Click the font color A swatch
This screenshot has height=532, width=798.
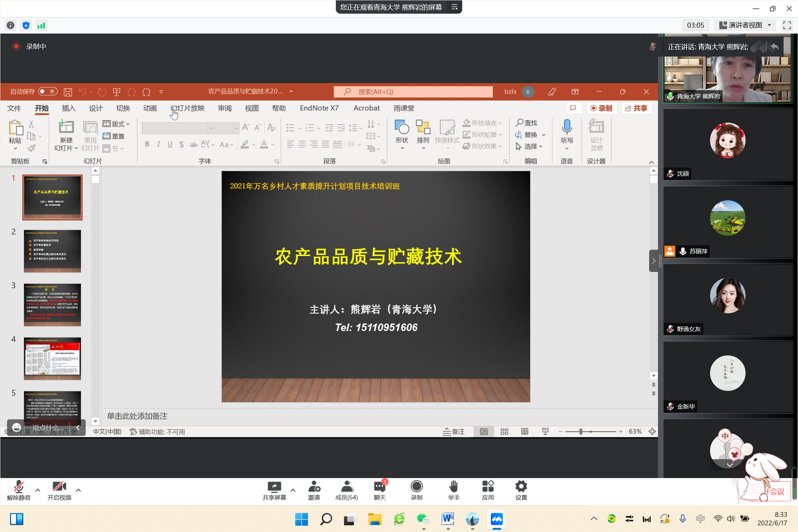[x=264, y=144]
